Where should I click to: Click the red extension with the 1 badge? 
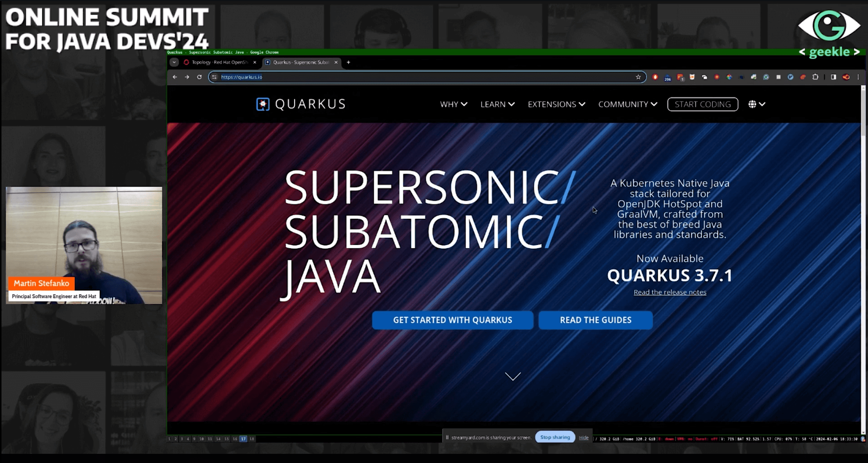point(680,77)
